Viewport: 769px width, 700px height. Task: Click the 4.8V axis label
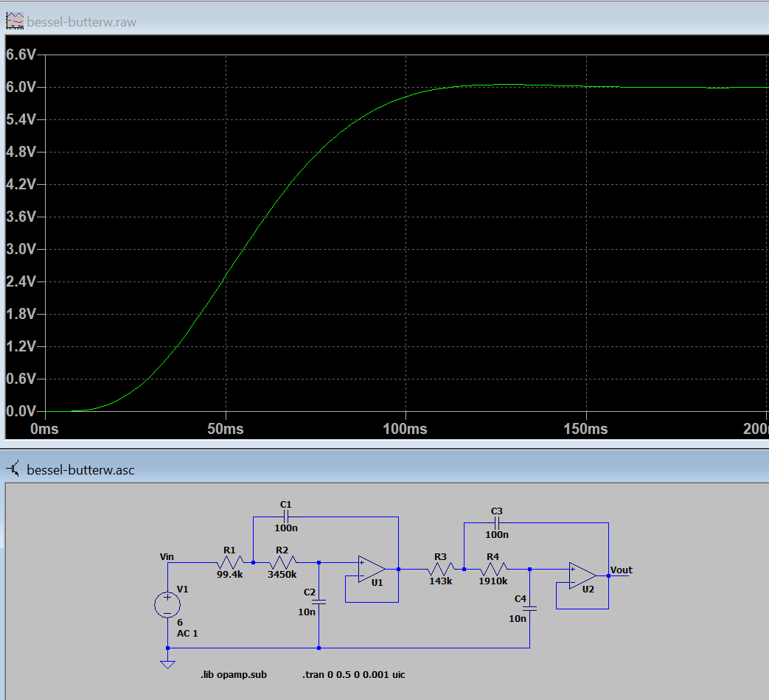coord(21,152)
